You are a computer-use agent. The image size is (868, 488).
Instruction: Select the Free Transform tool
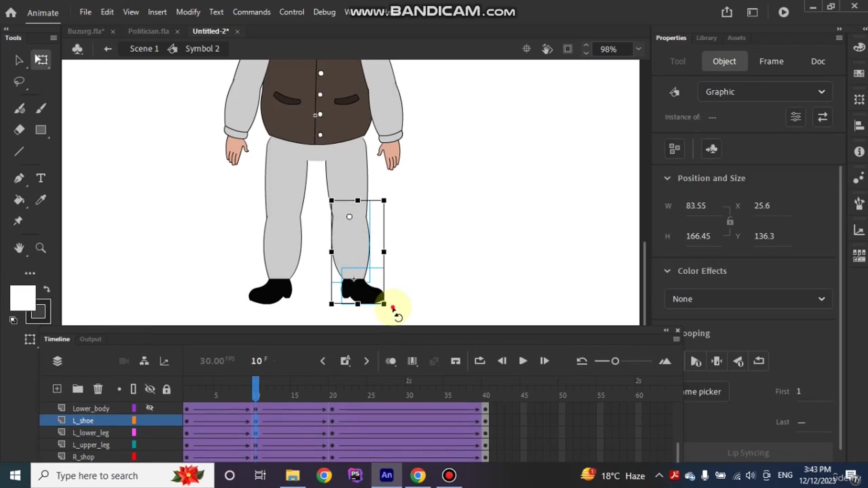click(x=41, y=59)
